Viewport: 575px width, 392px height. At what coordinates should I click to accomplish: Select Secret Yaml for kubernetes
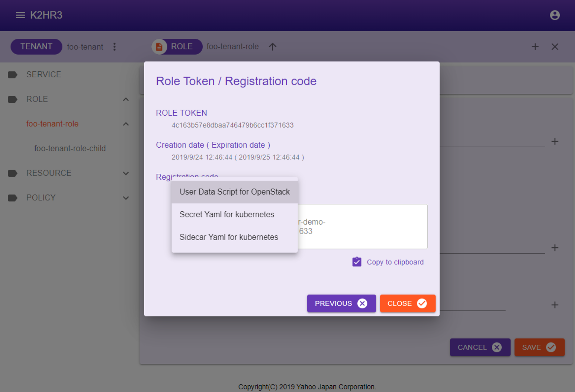click(x=235, y=215)
